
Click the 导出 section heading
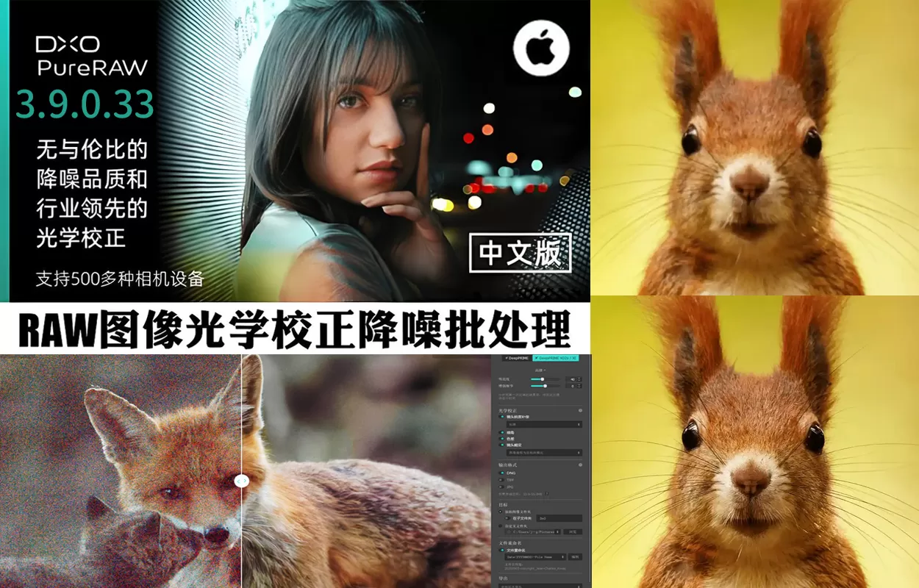pyautogui.click(x=503, y=578)
